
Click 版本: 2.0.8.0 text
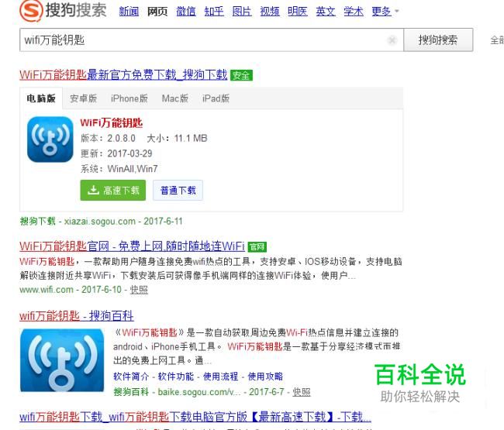[108, 138]
